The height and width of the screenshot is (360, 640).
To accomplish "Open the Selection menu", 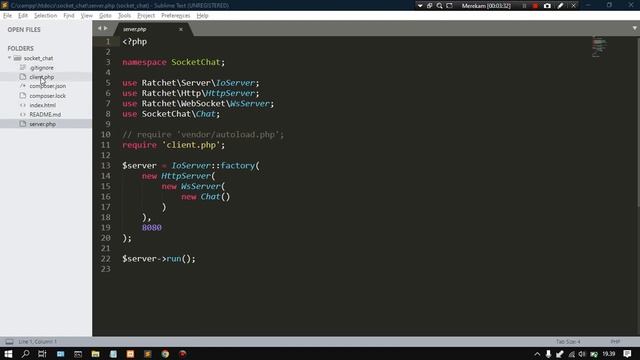I will coord(45,16).
